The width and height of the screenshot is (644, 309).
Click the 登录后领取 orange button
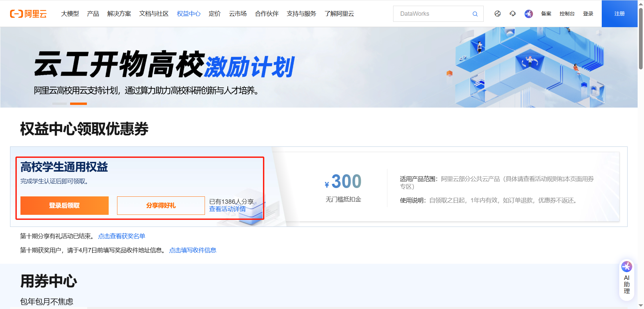point(64,205)
